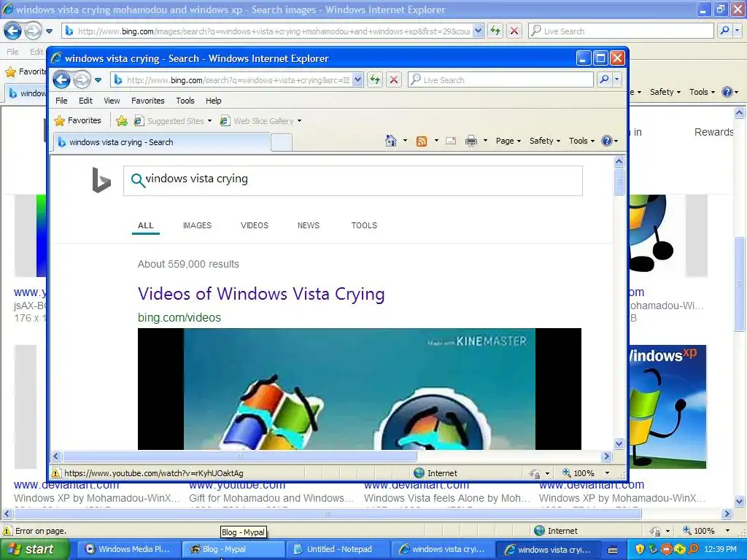Go to Home page icon

coord(391,141)
